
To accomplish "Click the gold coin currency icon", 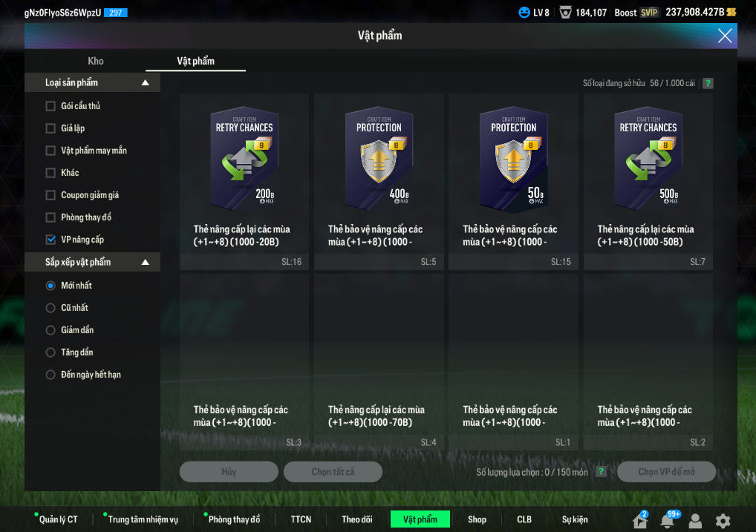I will (731, 13).
